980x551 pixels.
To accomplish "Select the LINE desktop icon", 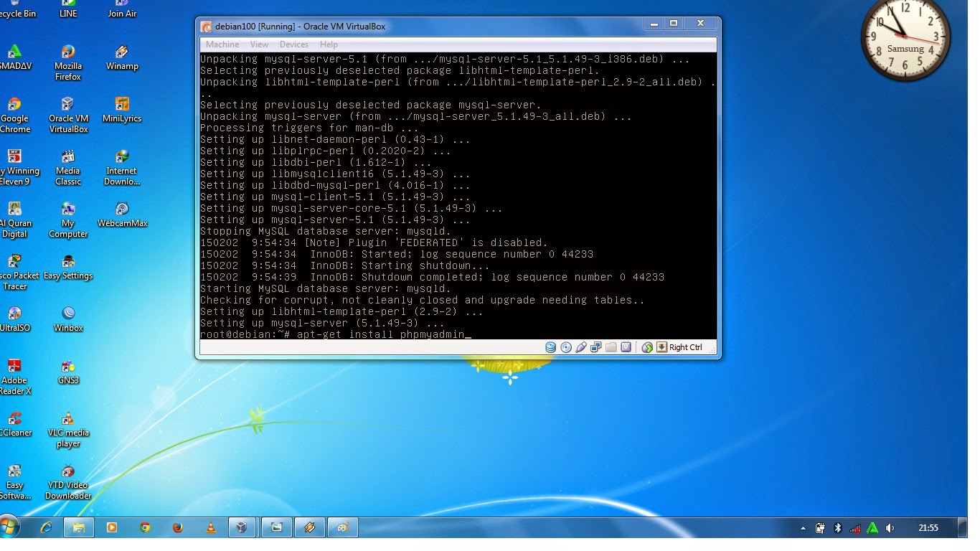I will pos(68,9).
